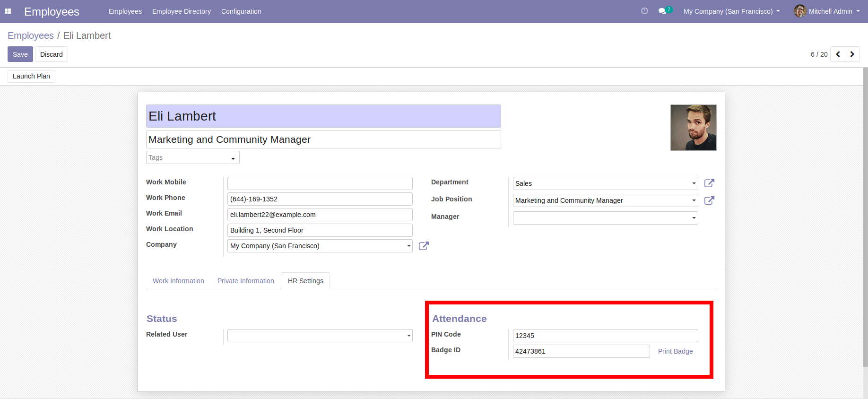Open the activities clock icon
Screen dimensions: 868x399
pyautogui.click(x=644, y=11)
